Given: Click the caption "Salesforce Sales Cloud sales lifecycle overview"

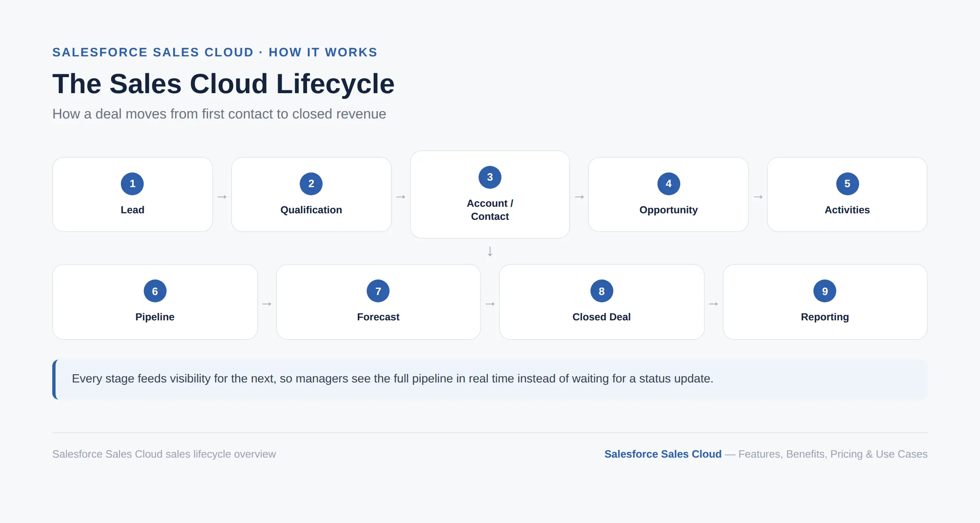Looking at the screenshot, I should pyautogui.click(x=164, y=454).
